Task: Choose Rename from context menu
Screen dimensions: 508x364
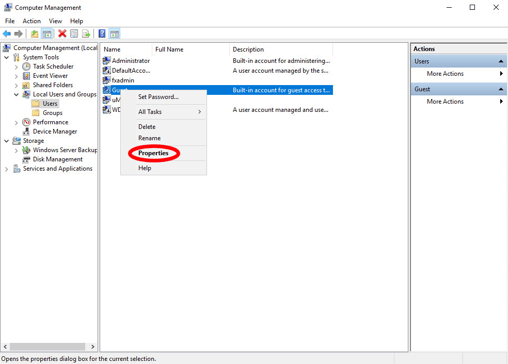Action: point(163,138)
